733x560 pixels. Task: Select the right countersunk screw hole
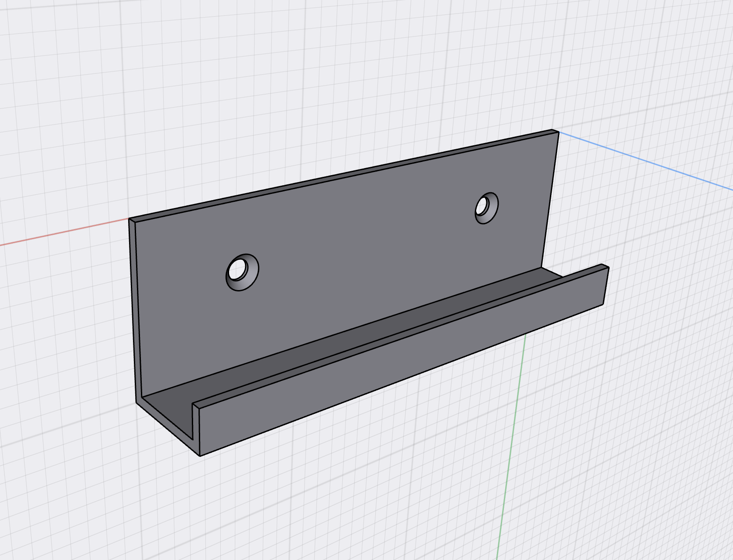click(486, 208)
